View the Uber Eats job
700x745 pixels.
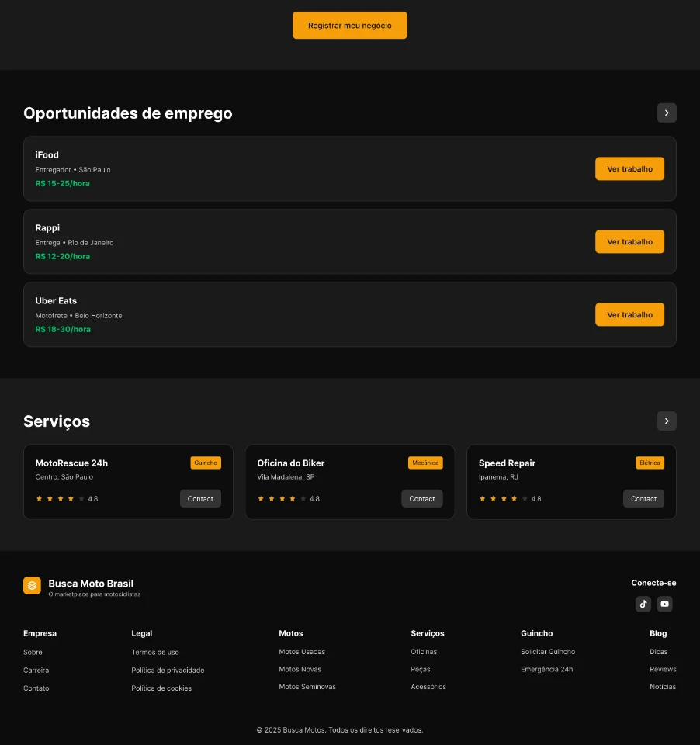[x=629, y=314]
